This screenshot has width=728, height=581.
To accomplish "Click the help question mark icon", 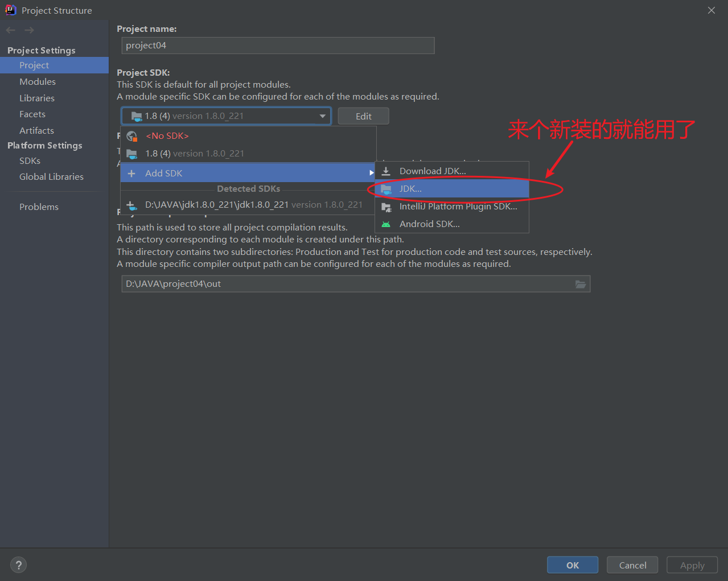I will (x=18, y=564).
